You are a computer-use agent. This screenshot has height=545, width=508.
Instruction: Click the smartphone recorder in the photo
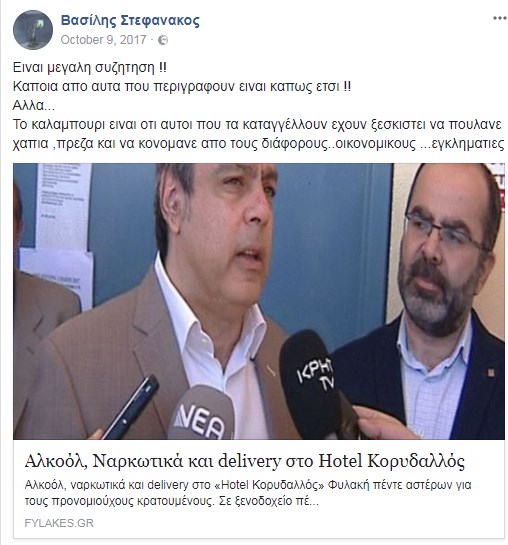click(131, 407)
